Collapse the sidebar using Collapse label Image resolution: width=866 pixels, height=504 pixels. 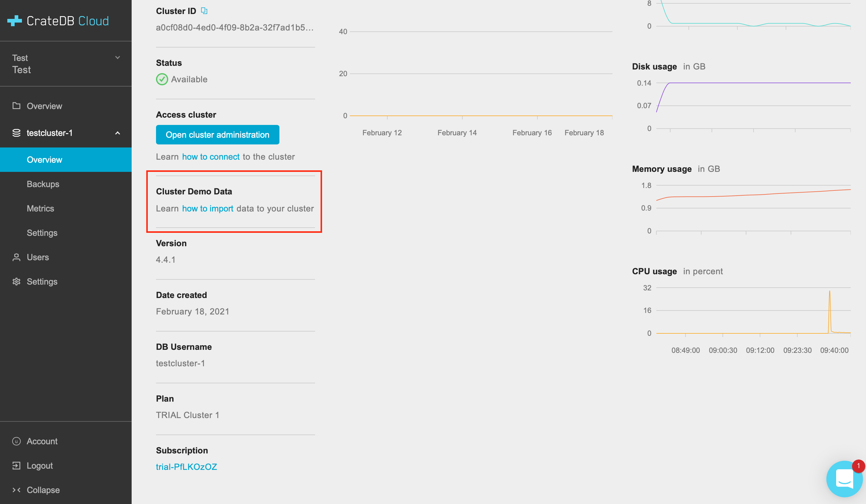[x=43, y=490]
